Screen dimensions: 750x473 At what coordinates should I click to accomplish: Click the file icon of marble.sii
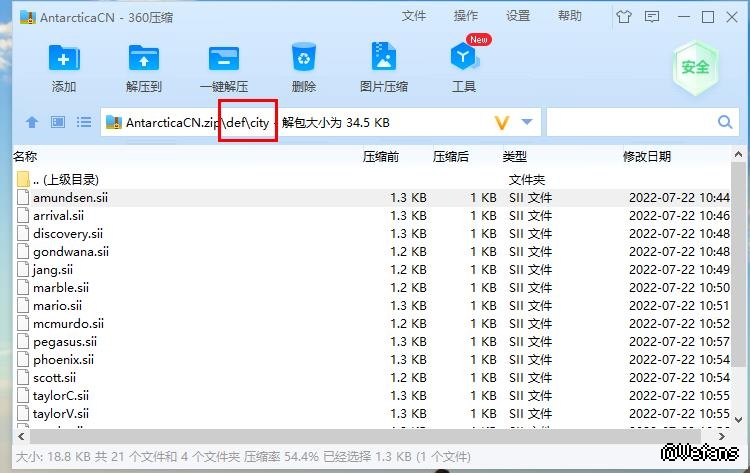[x=22, y=287]
